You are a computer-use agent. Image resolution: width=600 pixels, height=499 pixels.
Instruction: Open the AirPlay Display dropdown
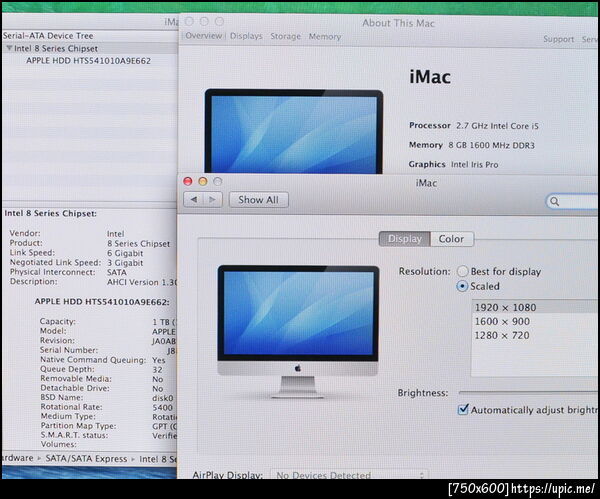point(349,475)
